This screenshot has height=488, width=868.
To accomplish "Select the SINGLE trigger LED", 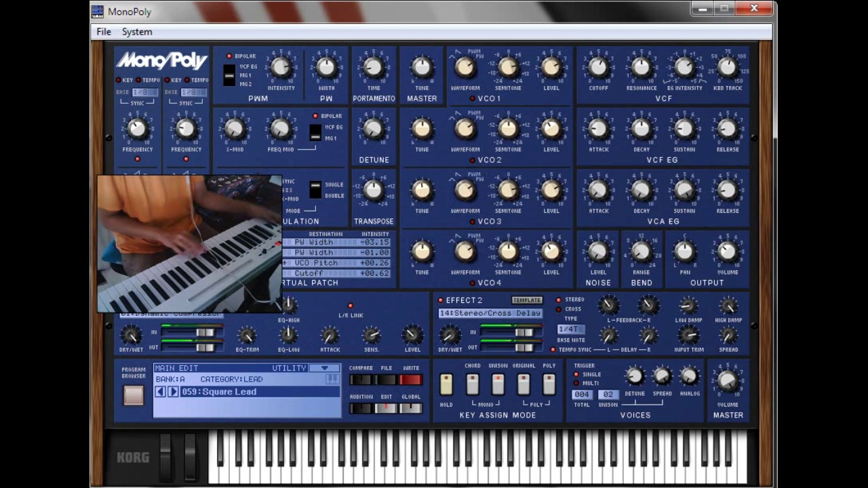I will tap(577, 374).
